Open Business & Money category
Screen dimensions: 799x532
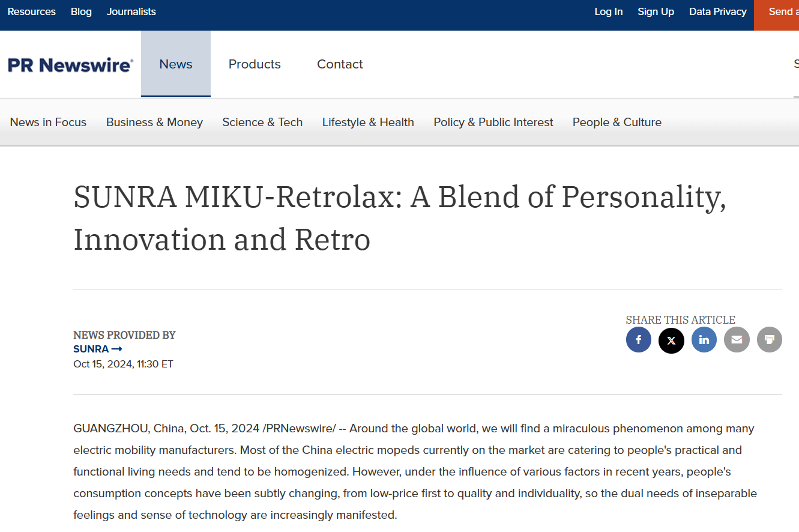pyautogui.click(x=154, y=122)
